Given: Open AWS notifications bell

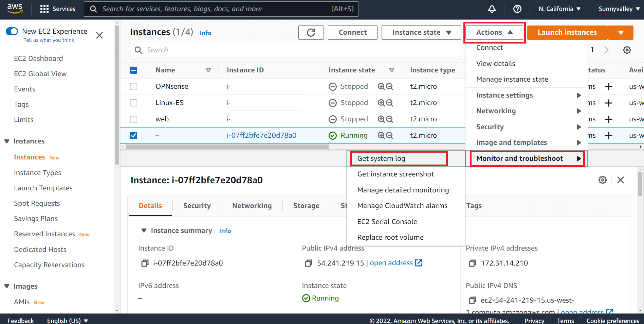Looking at the screenshot, I should pos(492,8).
